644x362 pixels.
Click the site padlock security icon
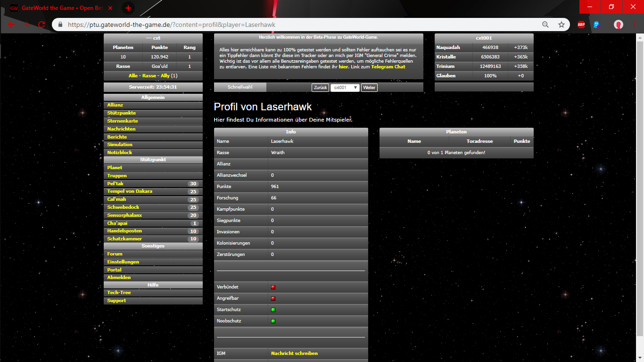click(x=60, y=25)
